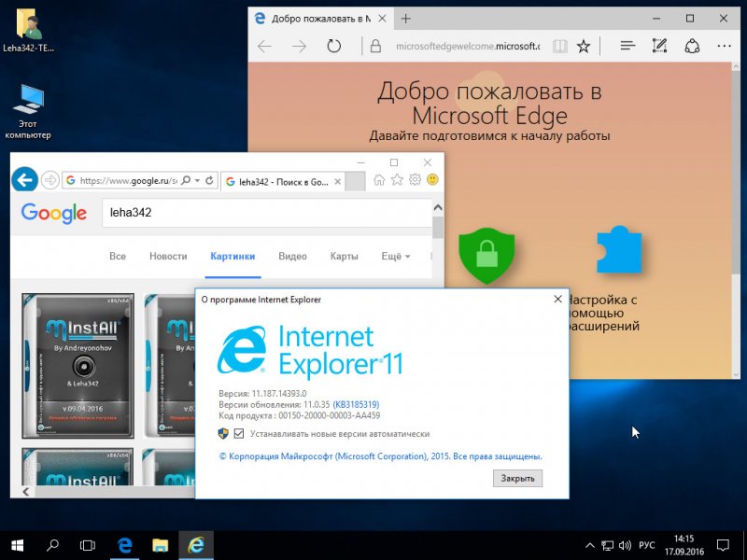Open the Microsoft Corporation copyright link
This screenshot has height=560, width=747.
(x=380, y=456)
